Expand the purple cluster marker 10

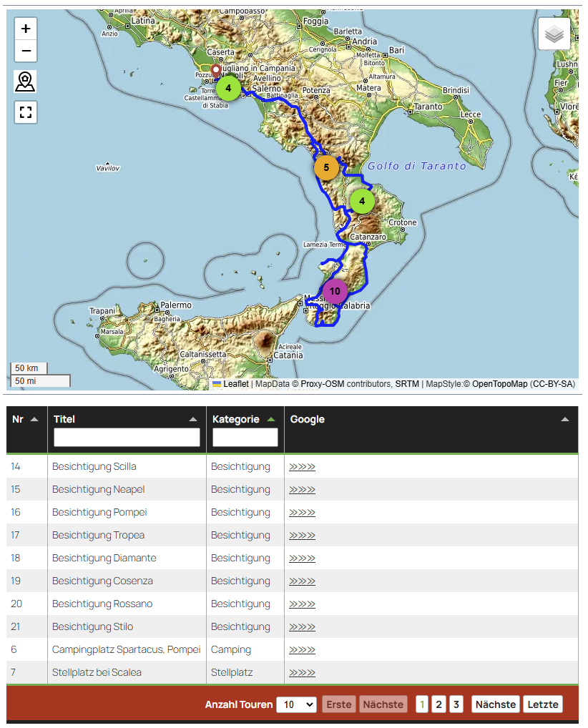(335, 291)
